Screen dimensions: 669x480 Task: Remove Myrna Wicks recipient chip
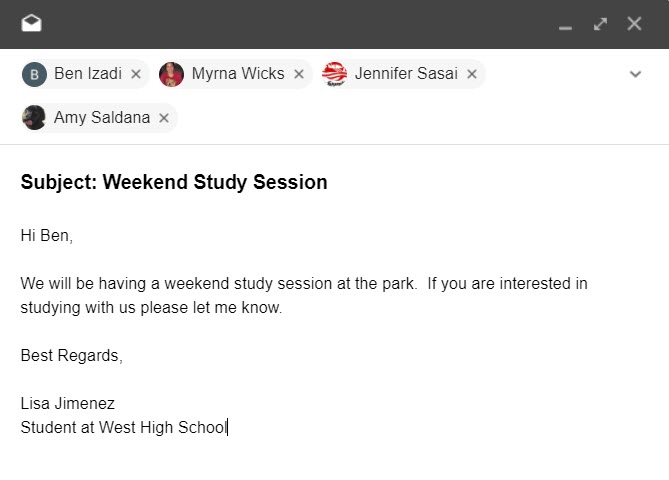point(299,74)
